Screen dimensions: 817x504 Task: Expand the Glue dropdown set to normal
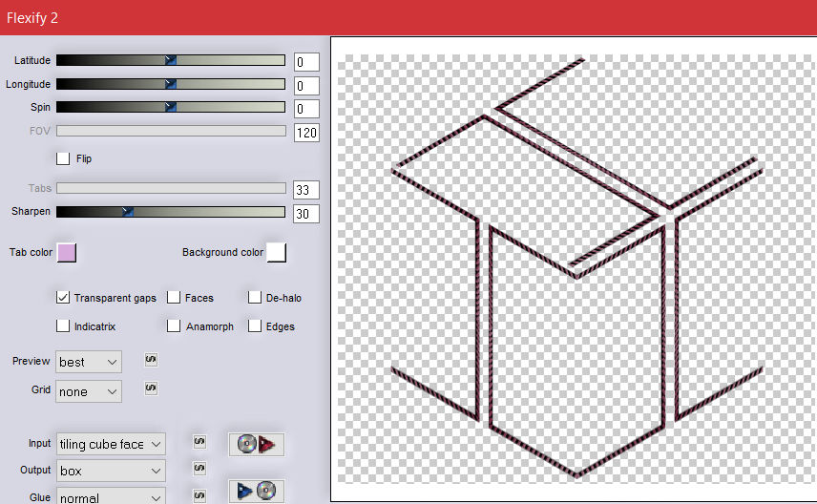coord(111,496)
